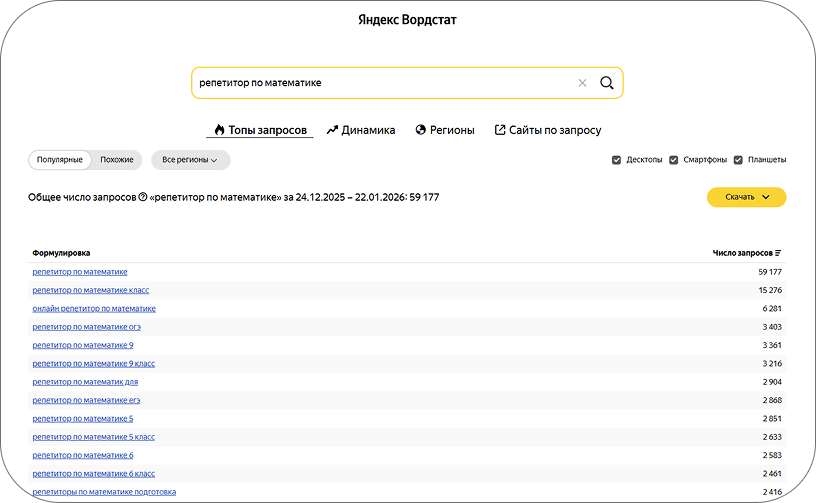Open link репетитор по математике класс

(x=91, y=290)
